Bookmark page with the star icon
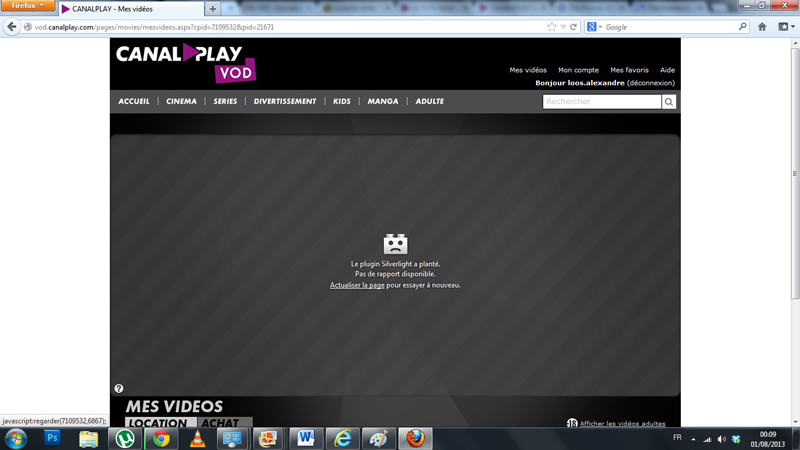 (552, 27)
